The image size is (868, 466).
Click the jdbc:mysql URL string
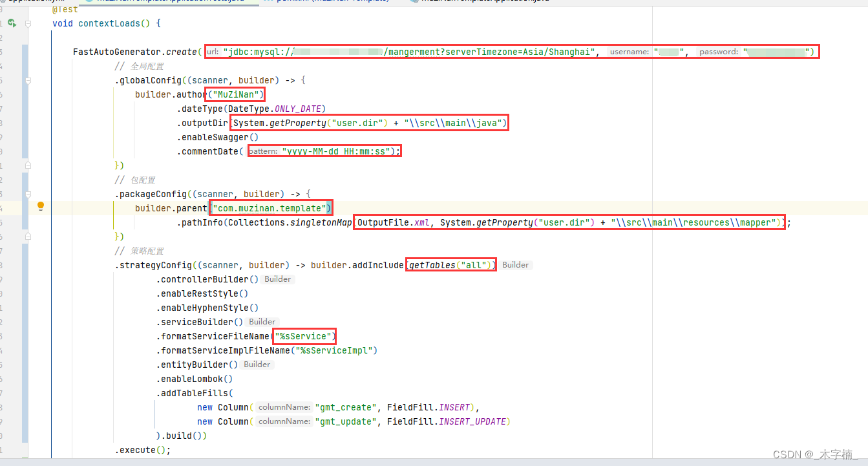pos(410,52)
